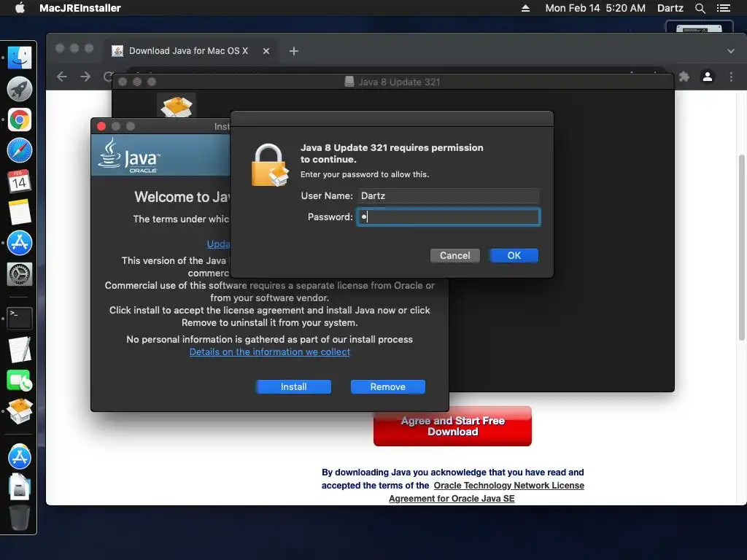Viewport: 747px width, 560px height.
Task: Click the web page vertical scrollbar
Action: pyautogui.click(x=741, y=248)
